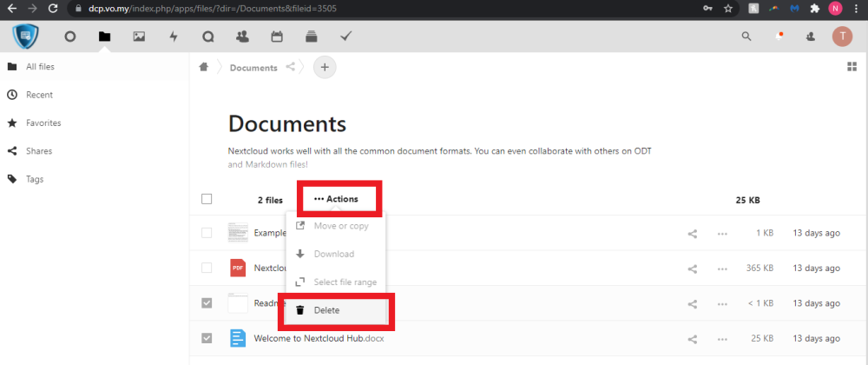The width and height of the screenshot is (868, 365).
Task: Toggle the select all files checkbox
Action: (x=207, y=199)
